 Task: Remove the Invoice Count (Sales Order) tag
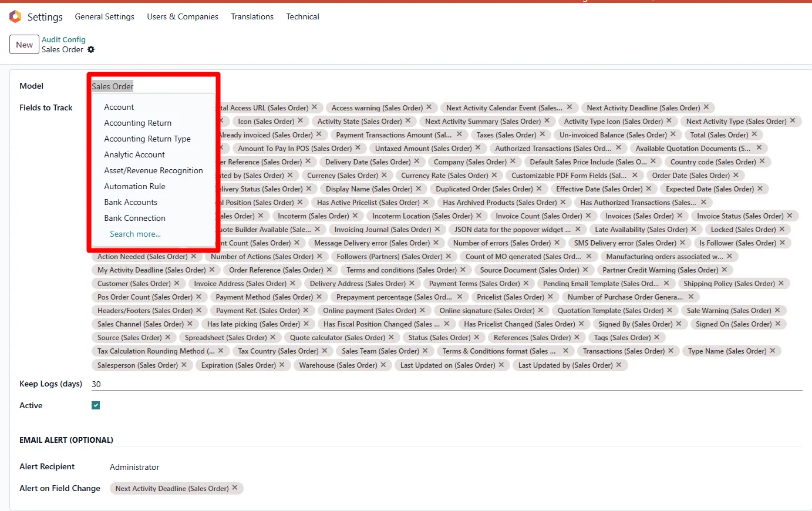(588, 216)
